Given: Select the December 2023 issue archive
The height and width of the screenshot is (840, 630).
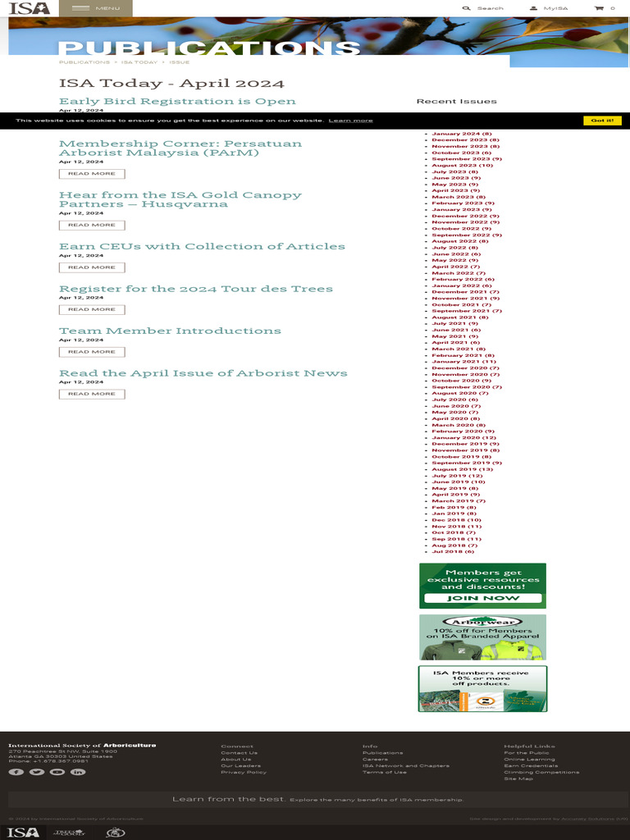Looking at the screenshot, I should pyautogui.click(x=464, y=140).
